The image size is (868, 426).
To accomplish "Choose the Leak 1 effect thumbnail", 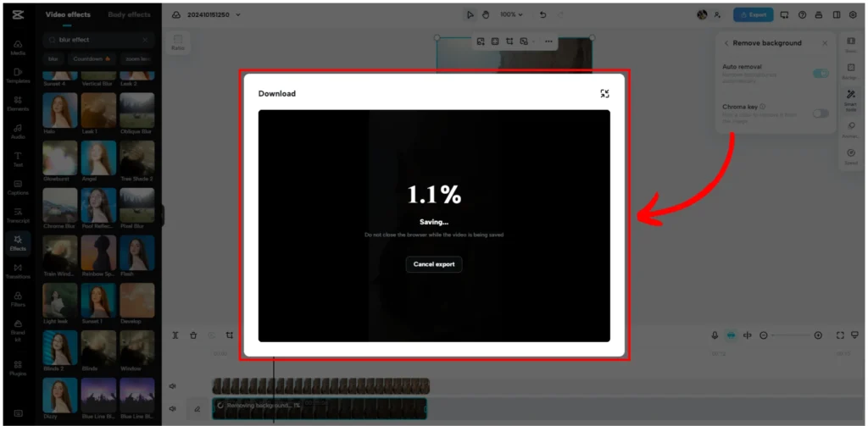I will 98,111.
